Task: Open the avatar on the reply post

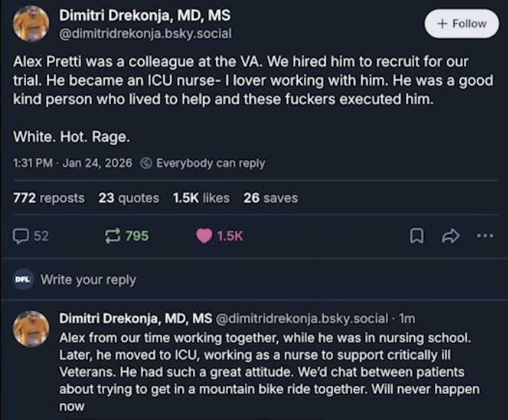Action: click(x=31, y=328)
